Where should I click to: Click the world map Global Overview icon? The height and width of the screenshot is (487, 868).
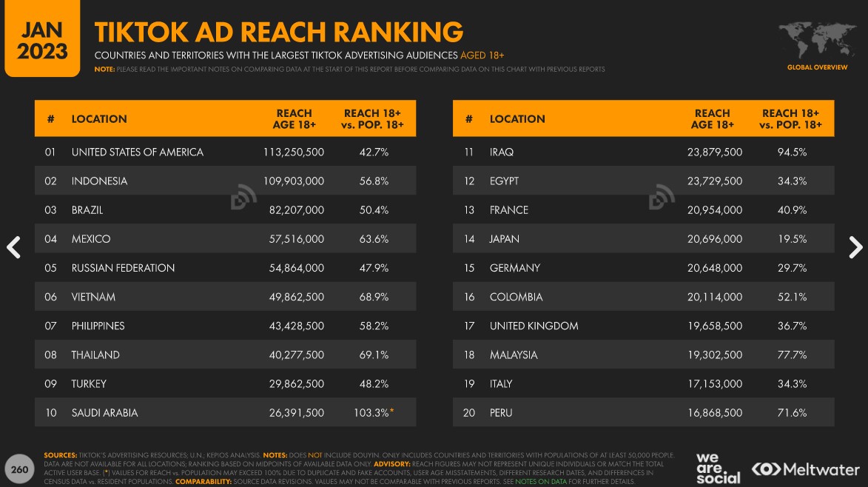coord(817,46)
